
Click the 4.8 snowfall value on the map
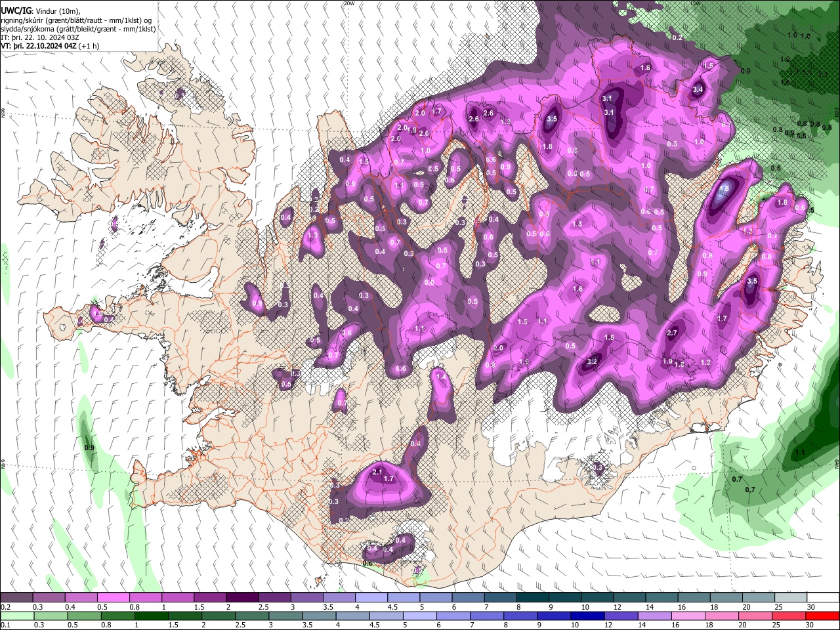coord(724,189)
